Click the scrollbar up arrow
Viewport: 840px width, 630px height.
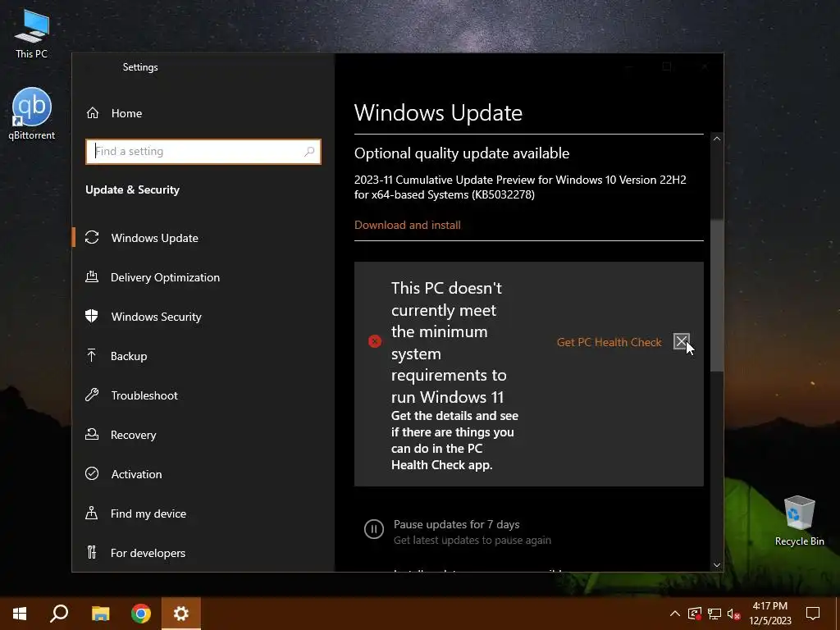[x=717, y=139]
